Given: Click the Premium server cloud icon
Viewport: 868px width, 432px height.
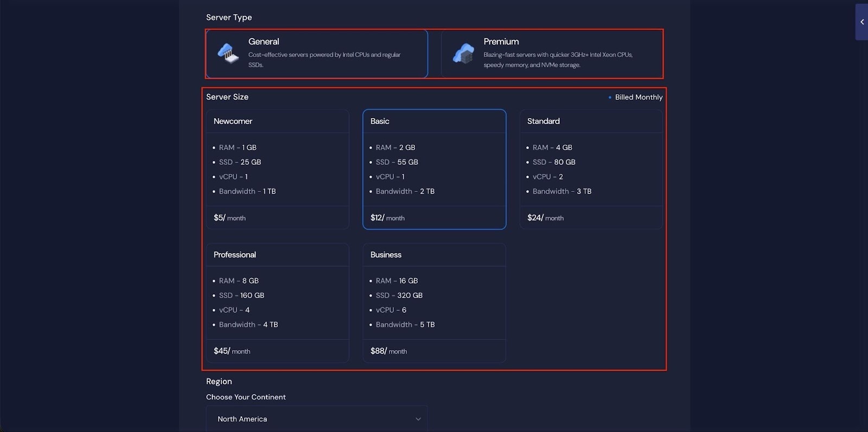Looking at the screenshot, I should pyautogui.click(x=463, y=54).
